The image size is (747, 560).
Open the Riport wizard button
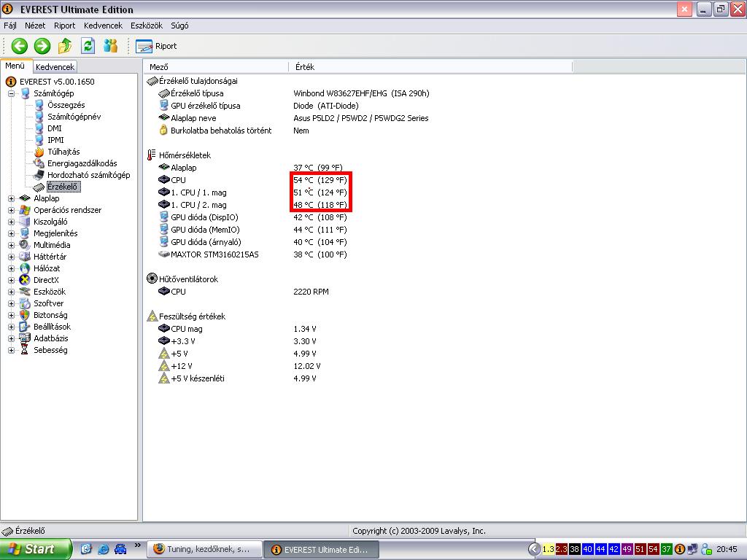pyautogui.click(x=156, y=46)
